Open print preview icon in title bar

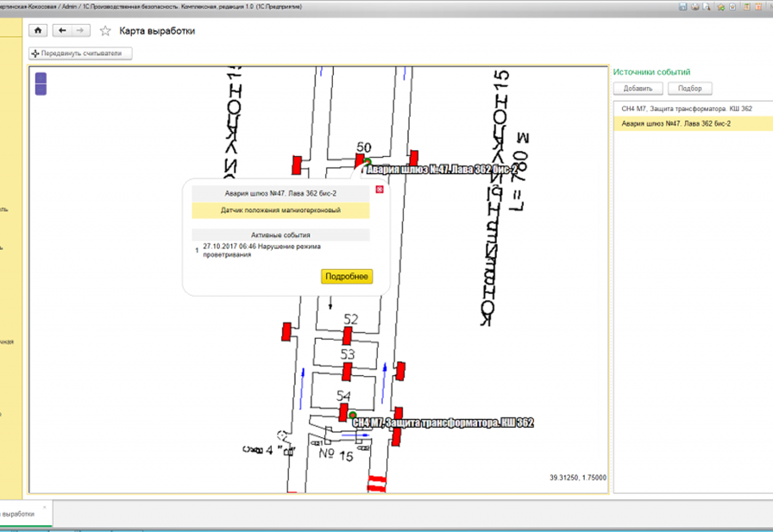(705, 6)
